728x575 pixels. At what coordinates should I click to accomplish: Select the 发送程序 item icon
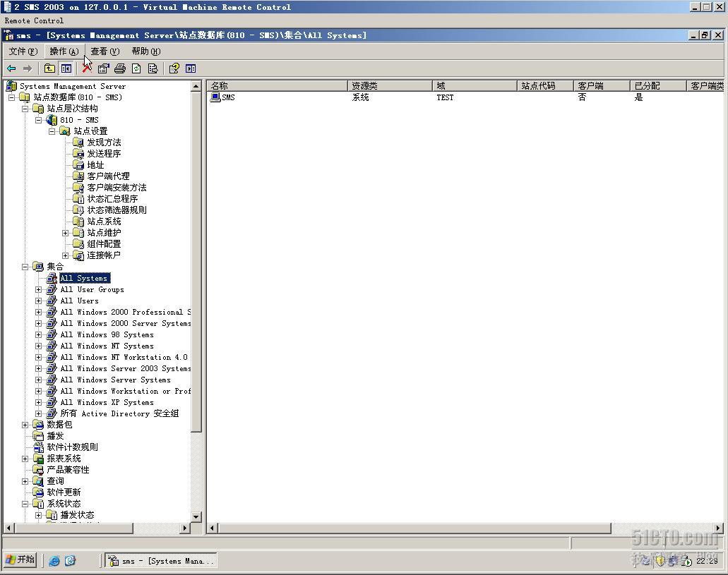(78, 154)
